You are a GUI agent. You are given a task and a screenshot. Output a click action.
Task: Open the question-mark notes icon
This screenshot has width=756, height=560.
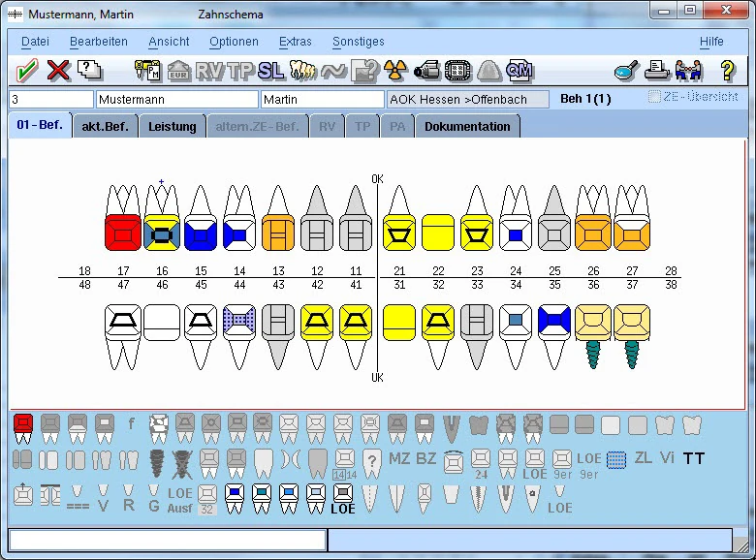[90, 70]
